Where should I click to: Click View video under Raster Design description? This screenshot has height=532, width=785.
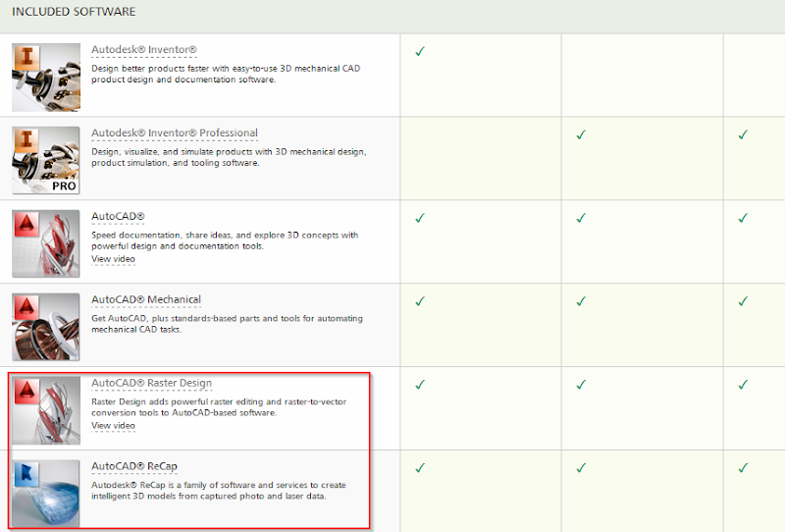[113, 425]
